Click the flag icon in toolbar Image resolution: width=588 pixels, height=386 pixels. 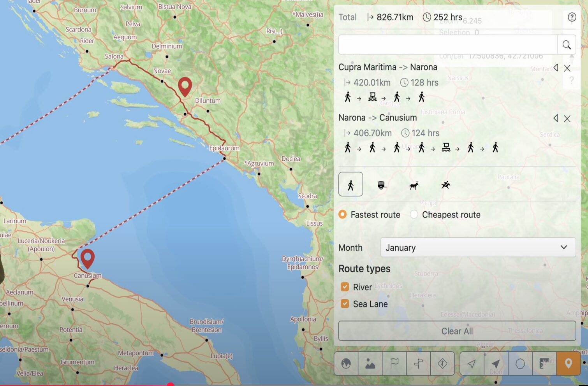pyautogui.click(x=394, y=364)
